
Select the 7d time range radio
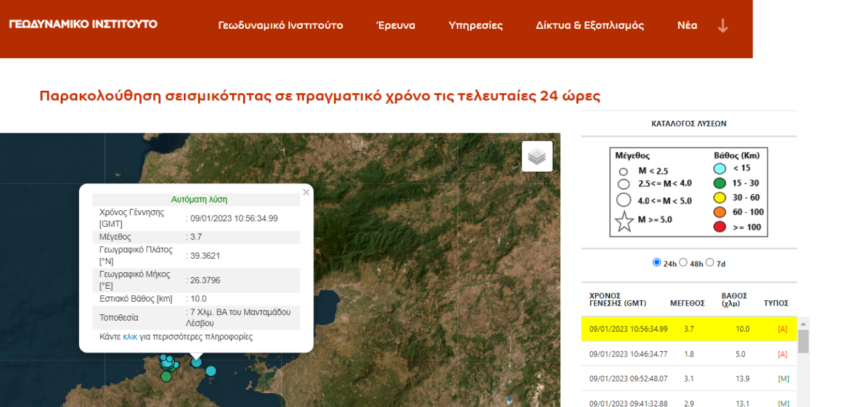point(710,263)
